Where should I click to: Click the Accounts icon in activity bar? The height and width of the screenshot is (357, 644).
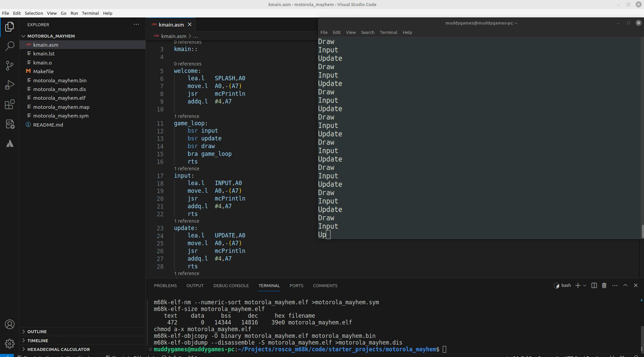pyautogui.click(x=10, y=324)
